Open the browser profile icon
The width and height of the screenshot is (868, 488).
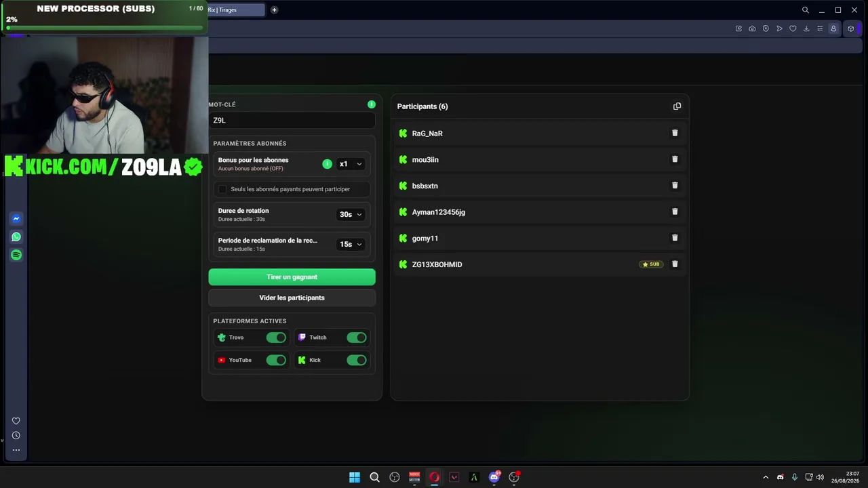point(833,28)
